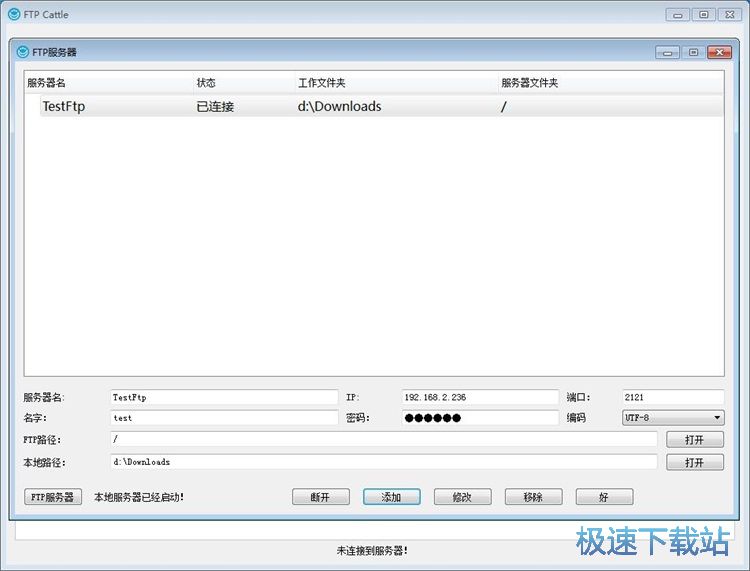750x571 pixels.
Task: Click the 断开 button
Action: [x=320, y=497]
